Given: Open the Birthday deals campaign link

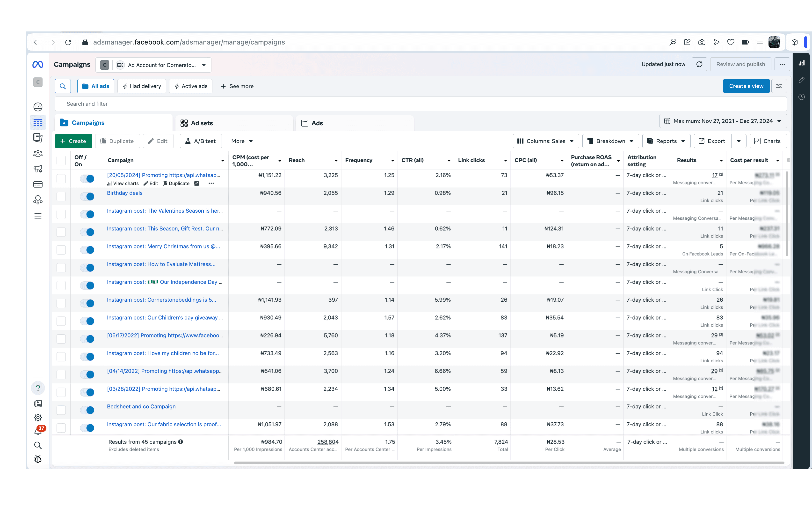Looking at the screenshot, I should click(x=125, y=193).
